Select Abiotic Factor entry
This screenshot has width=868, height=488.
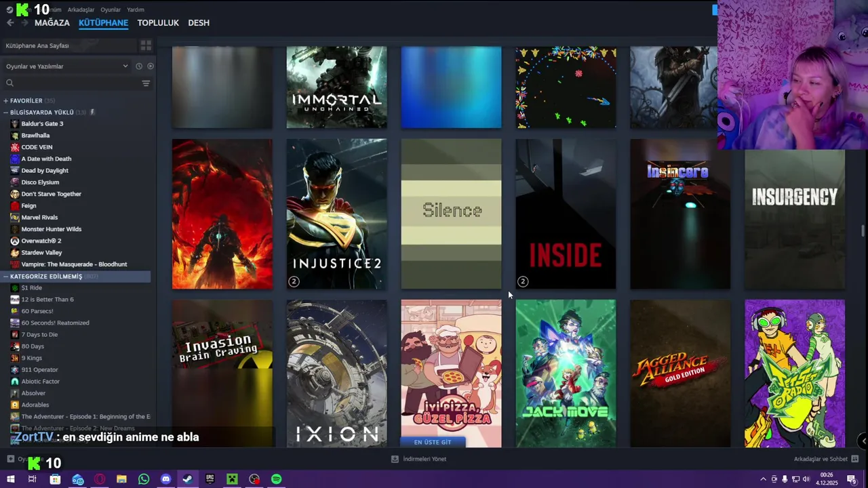[40, 382]
